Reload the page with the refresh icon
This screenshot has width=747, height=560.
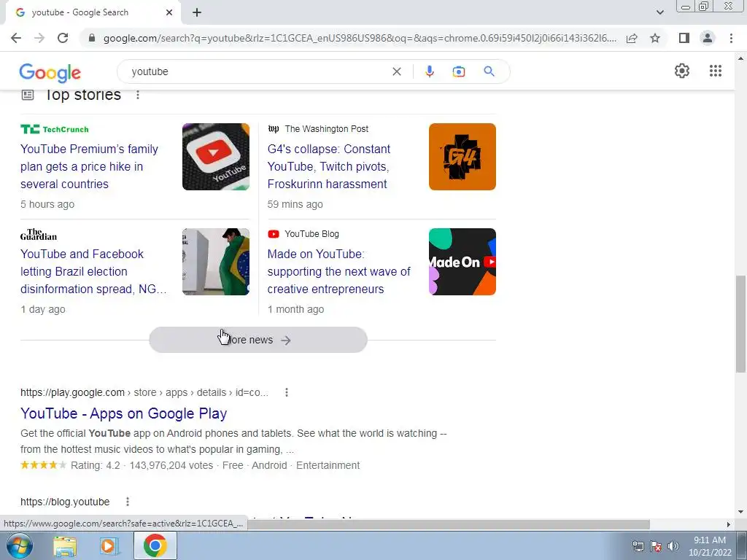click(63, 38)
